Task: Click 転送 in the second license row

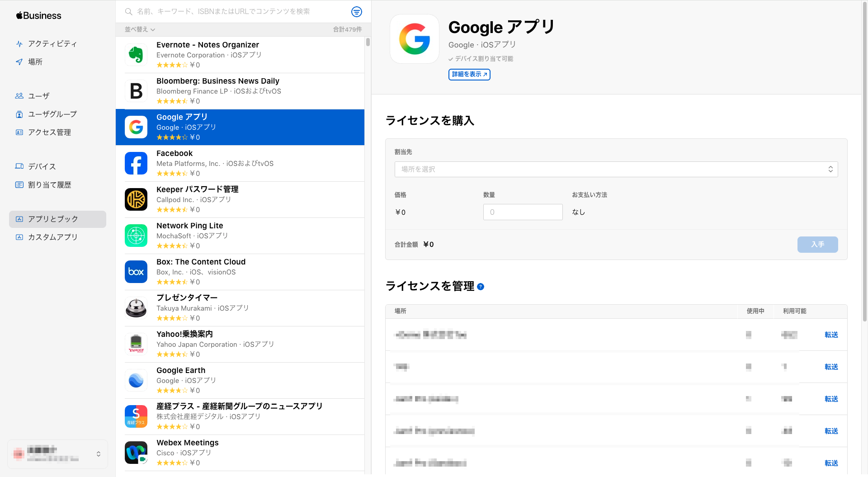Action: tap(831, 367)
